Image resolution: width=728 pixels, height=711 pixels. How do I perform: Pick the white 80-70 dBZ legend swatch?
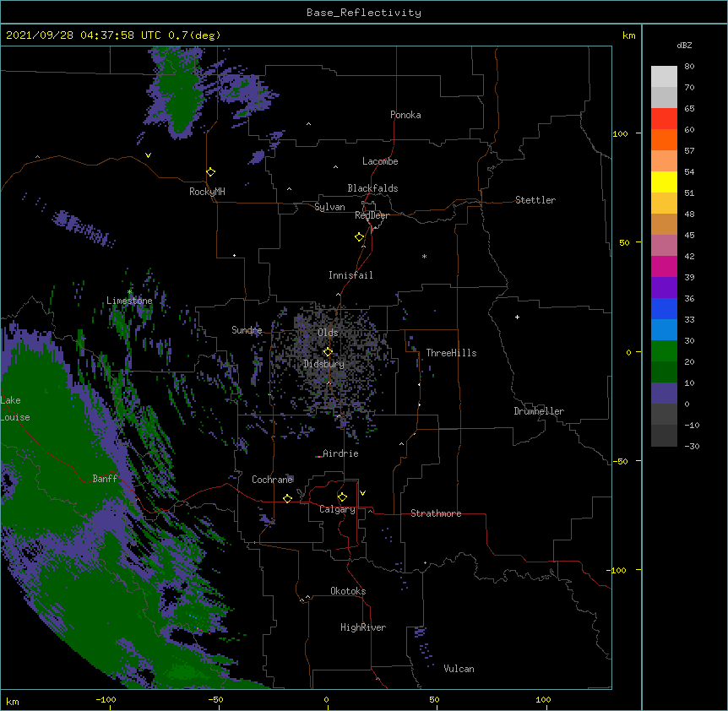[x=664, y=77]
